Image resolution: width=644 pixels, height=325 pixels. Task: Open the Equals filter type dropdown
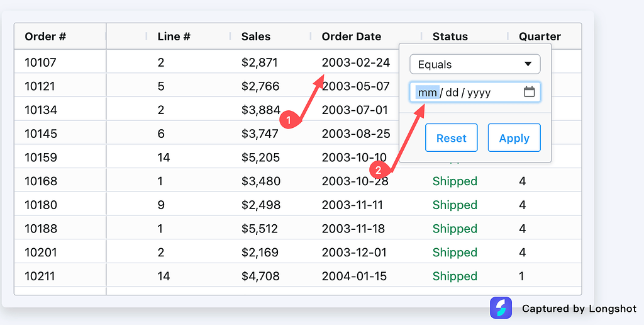pos(475,64)
